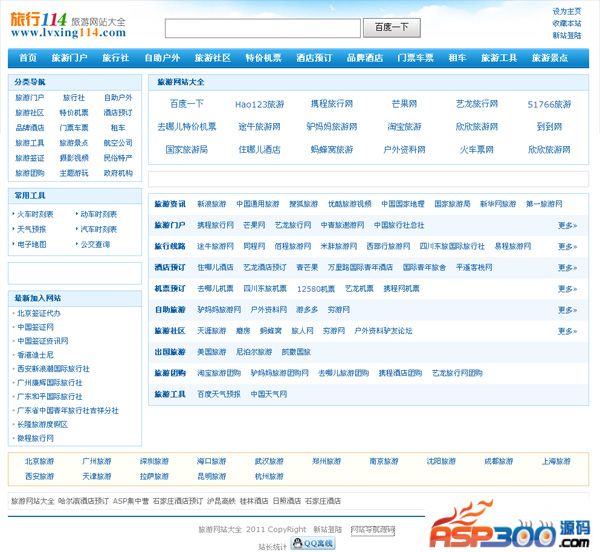This screenshot has width=600, height=552.
Task: Select 政府机构 in 分类导航 sidebar
Action: pos(118,173)
